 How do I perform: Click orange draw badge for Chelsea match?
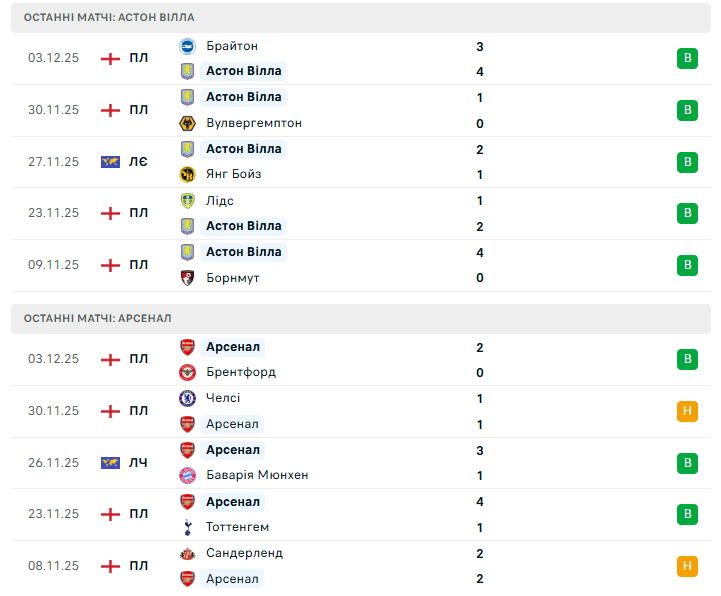click(687, 411)
